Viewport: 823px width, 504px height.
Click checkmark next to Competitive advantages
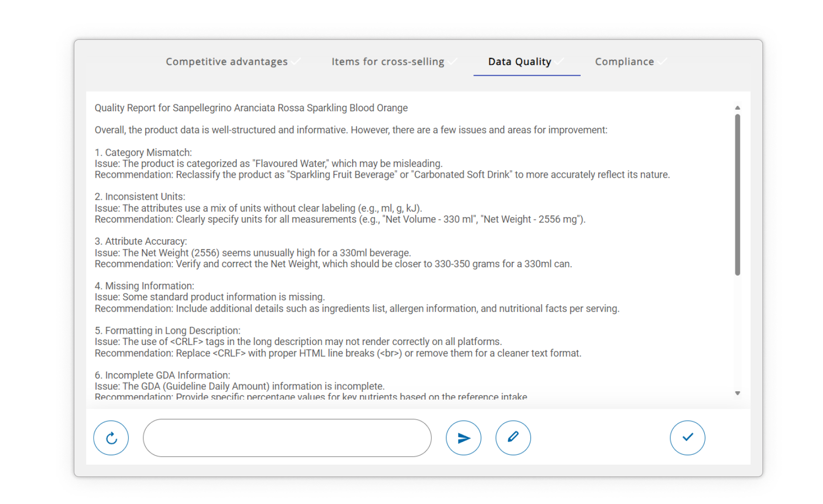tap(296, 62)
